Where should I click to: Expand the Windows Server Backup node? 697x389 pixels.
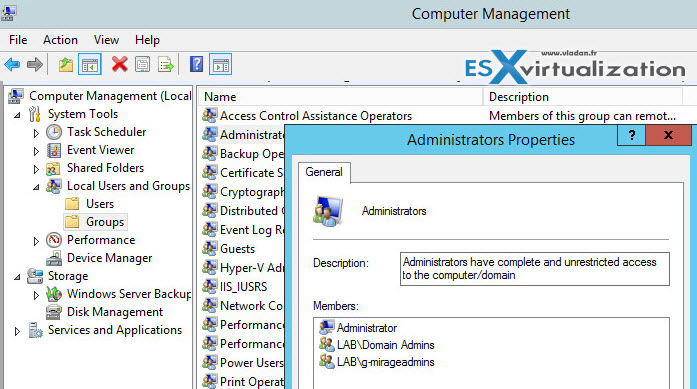36,295
